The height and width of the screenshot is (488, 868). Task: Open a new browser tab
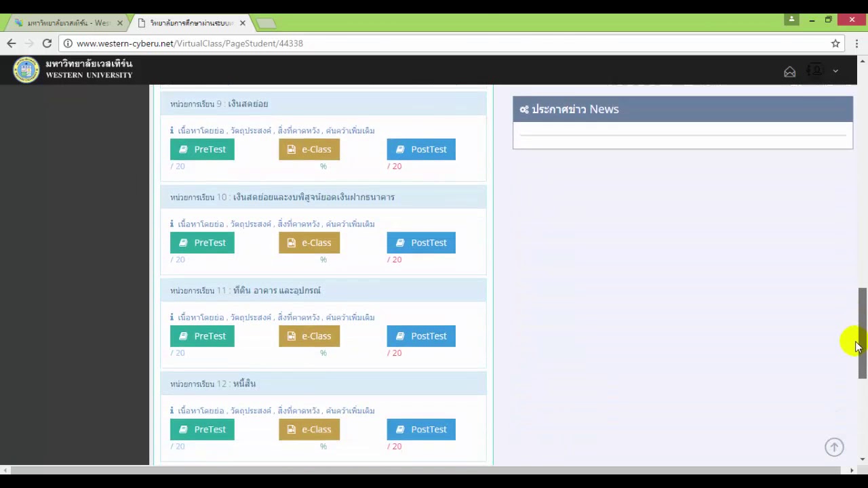click(266, 24)
